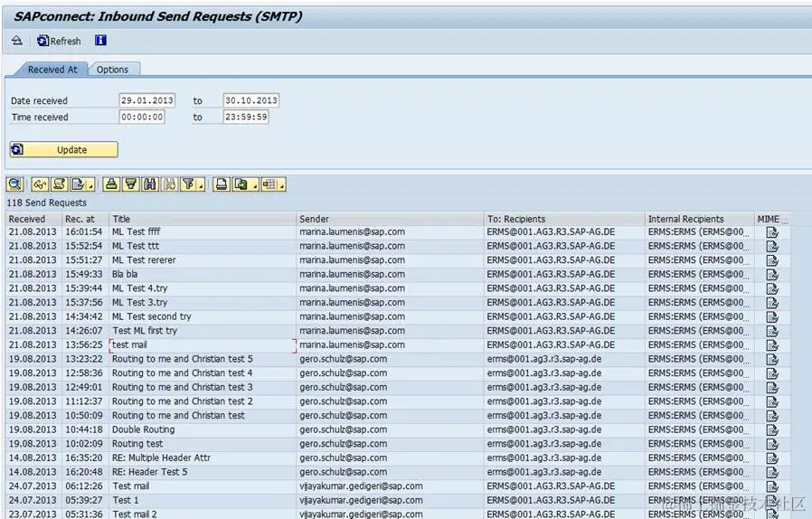Screen dimensions: 812x519
Task: Open MIME icon for RE: Header Test 5 row
Action: 772,472
